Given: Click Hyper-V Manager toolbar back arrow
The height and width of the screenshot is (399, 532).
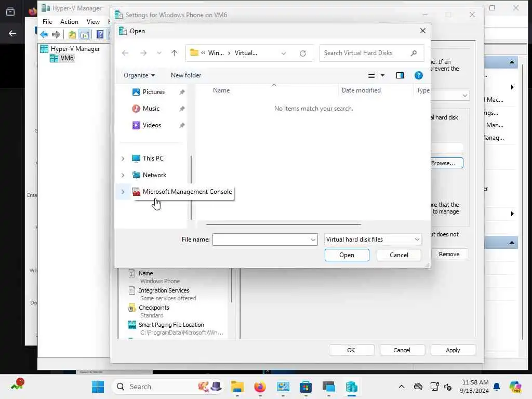Looking at the screenshot, I should tap(44, 34).
